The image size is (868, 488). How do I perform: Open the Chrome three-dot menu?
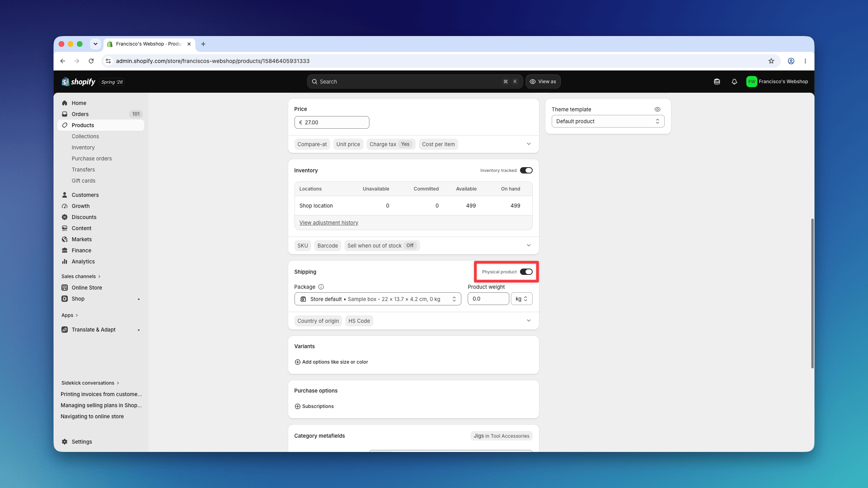pyautogui.click(x=805, y=61)
